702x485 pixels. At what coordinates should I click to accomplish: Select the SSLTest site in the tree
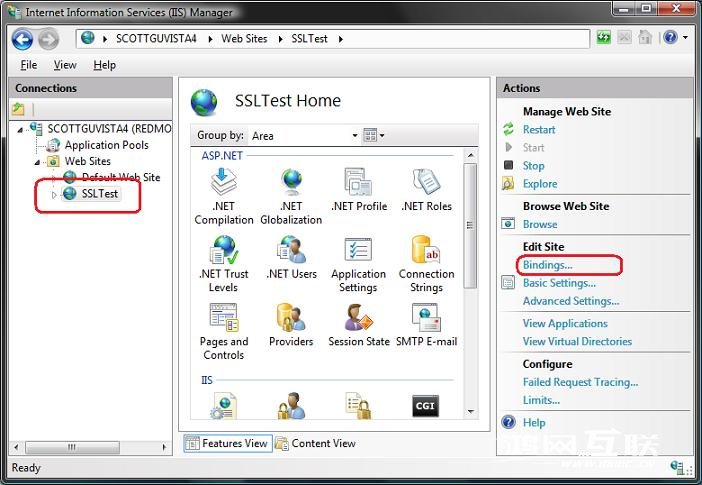point(99,194)
